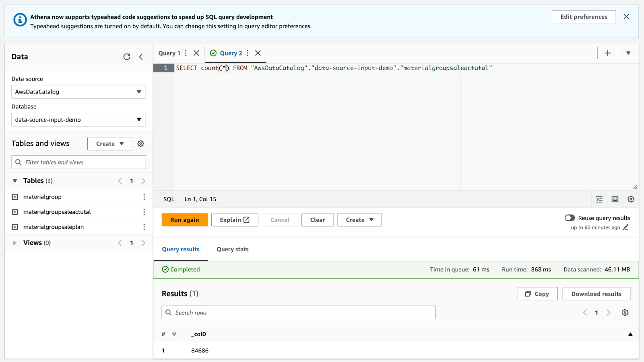Select the materialgroupsaleplan table name
The width and height of the screenshot is (644, 362).
[x=54, y=227]
